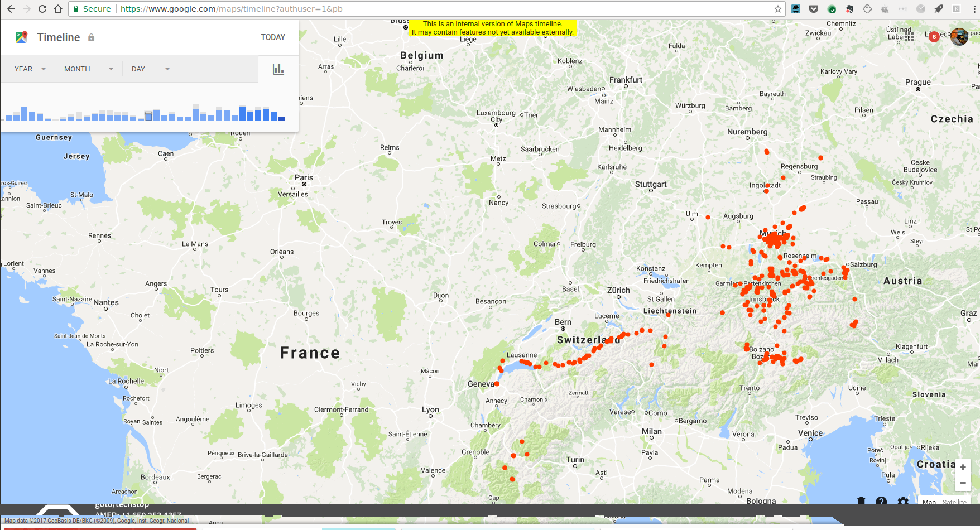Image resolution: width=980 pixels, height=530 pixels.
Task: Click the Timeline privacy lock icon
Action: pos(91,37)
